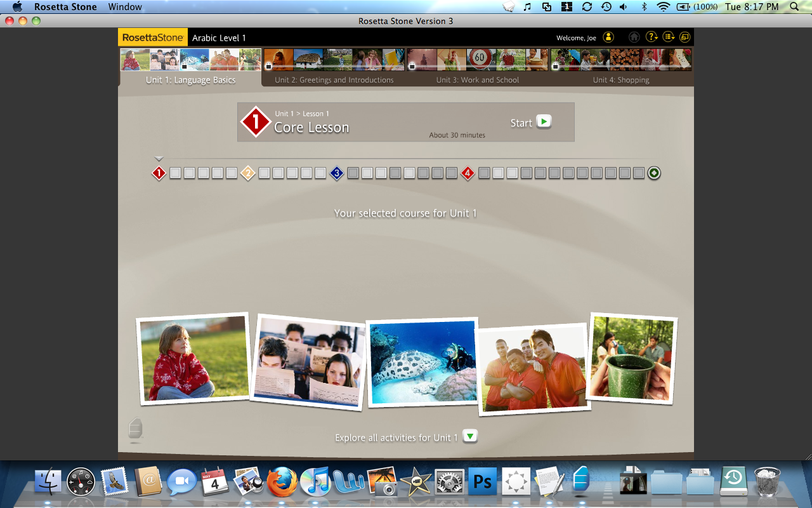This screenshot has width=812, height=508.
Task: Open the Help question mark menu
Action: pos(652,37)
